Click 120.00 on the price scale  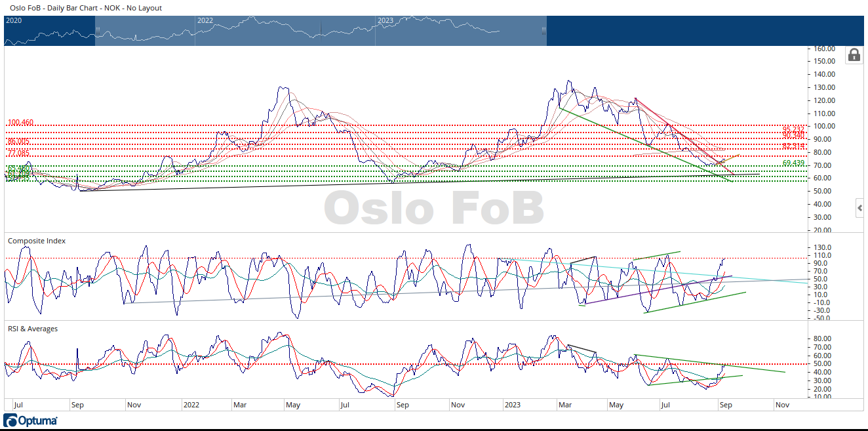point(823,100)
